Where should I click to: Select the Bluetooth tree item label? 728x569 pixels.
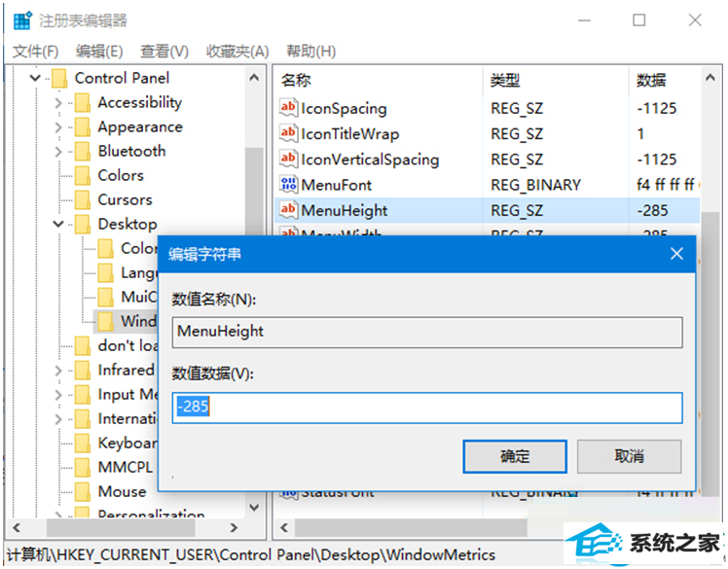pyautogui.click(x=131, y=151)
